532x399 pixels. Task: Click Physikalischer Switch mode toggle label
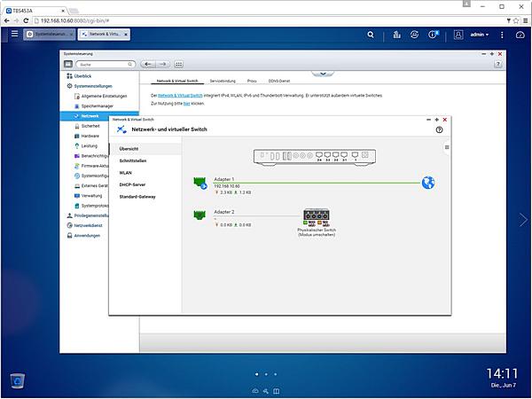317,232
